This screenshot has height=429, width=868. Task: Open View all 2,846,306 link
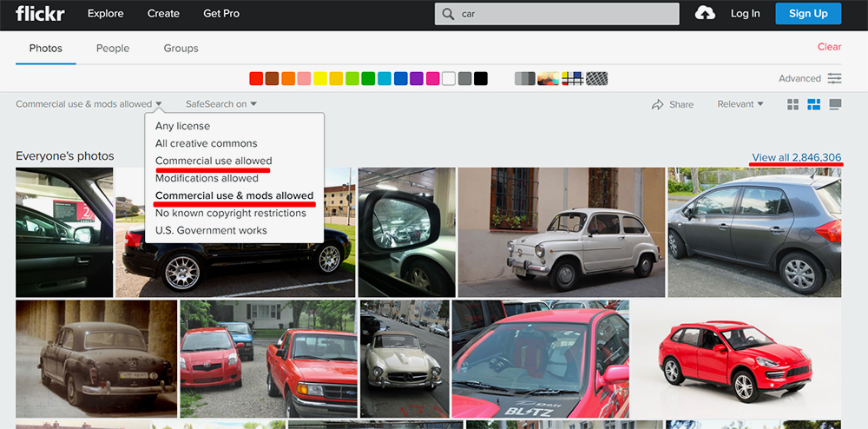pyautogui.click(x=797, y=157)
